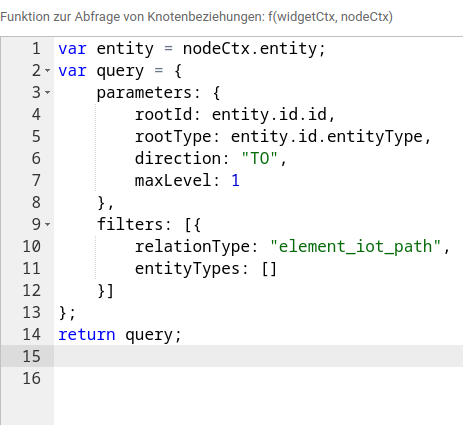Click gutter line number 8
This screenshot has width=463, height=425.
coord(36,203)
